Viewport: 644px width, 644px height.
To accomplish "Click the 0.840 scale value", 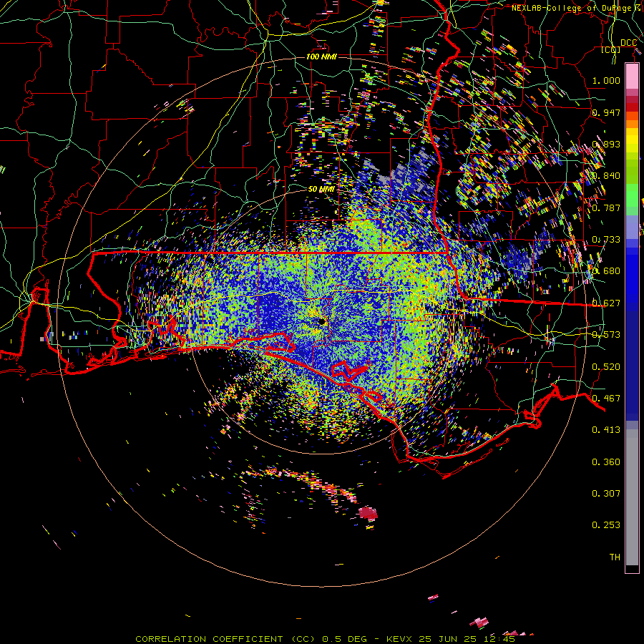I will point(606,176).
